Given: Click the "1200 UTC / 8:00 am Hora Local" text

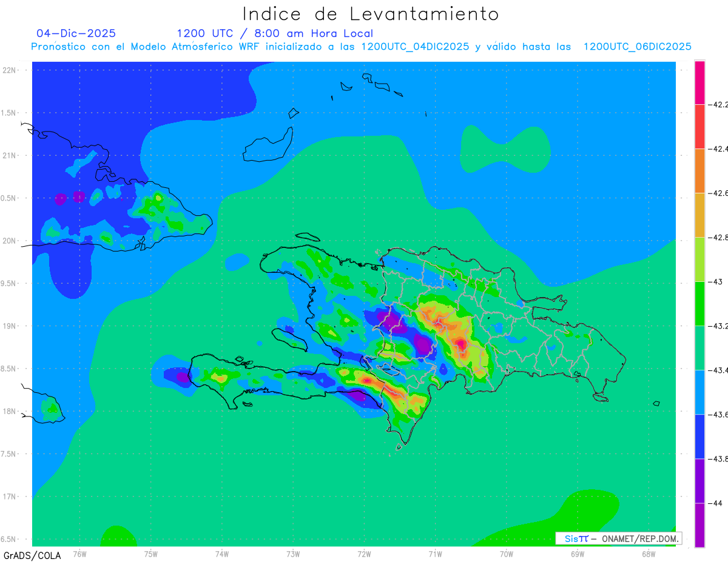Looking at the screenshot, I should (x=275, y=33).
